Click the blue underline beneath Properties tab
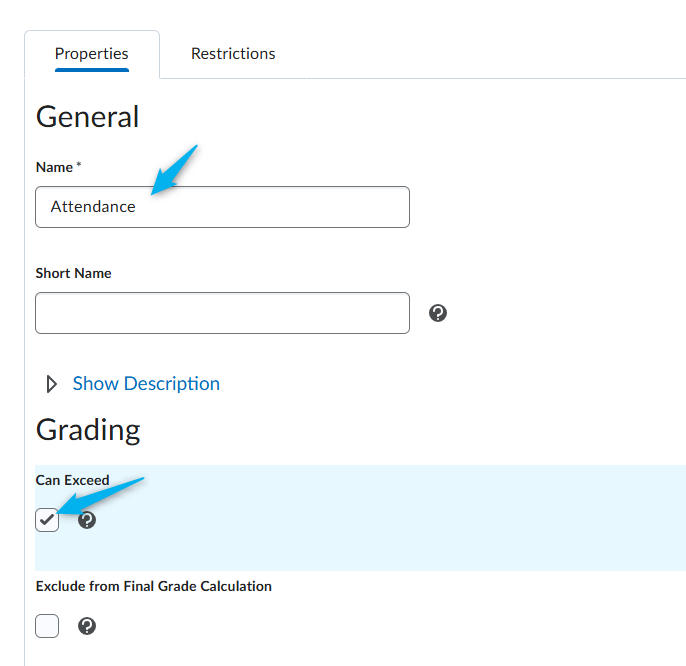Viewport: 686px width, 666px height. coord(91,70)
